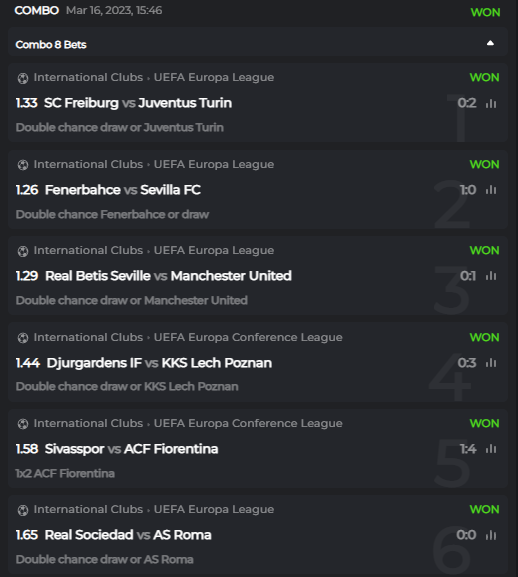Show stats chart for Real Sociedad vs Roma
Image resolution: width=518 pixels, height=577 pixels.
point(491,535)
